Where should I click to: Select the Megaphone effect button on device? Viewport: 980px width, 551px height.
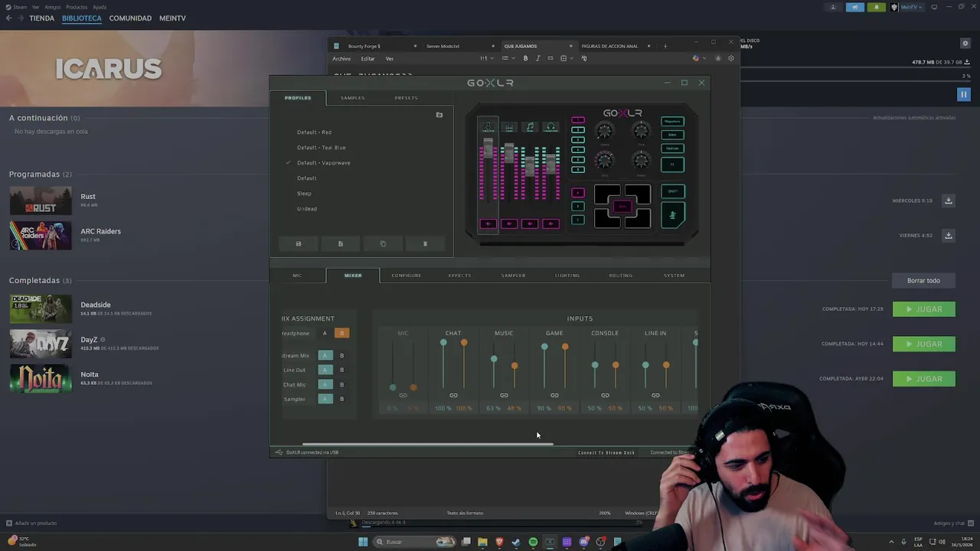[672, 122]
